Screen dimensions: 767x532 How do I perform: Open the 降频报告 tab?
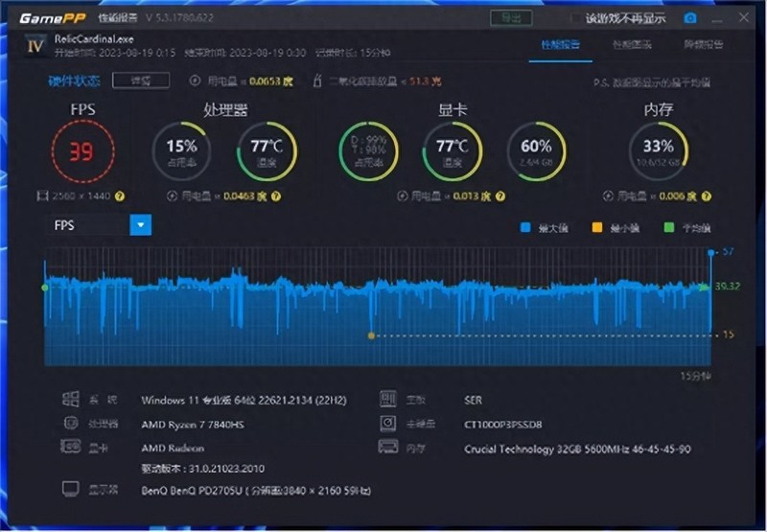tap(704, 44)
